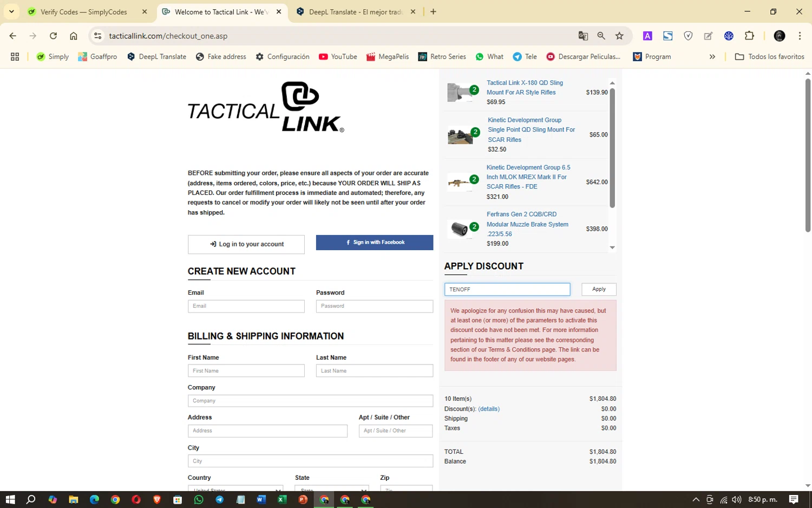Open the bookmarks apps grid icon

[15, 56]
